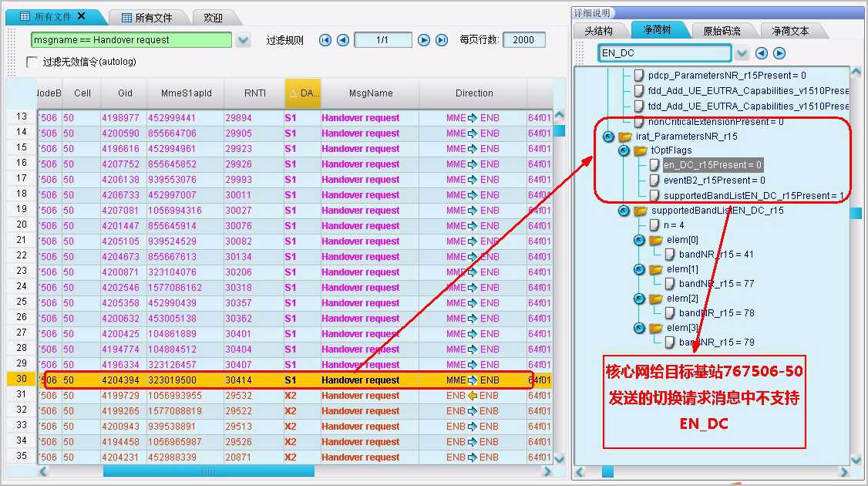Enable 过滤无效信令 (autolog) checkbox
Viewport: 868px width, 486px height.
(x=32, y=62)
